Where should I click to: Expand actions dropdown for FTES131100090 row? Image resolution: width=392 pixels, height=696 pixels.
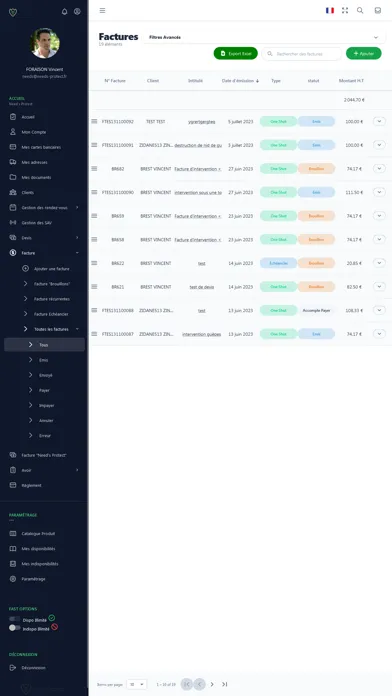click(x=379, y=192)
